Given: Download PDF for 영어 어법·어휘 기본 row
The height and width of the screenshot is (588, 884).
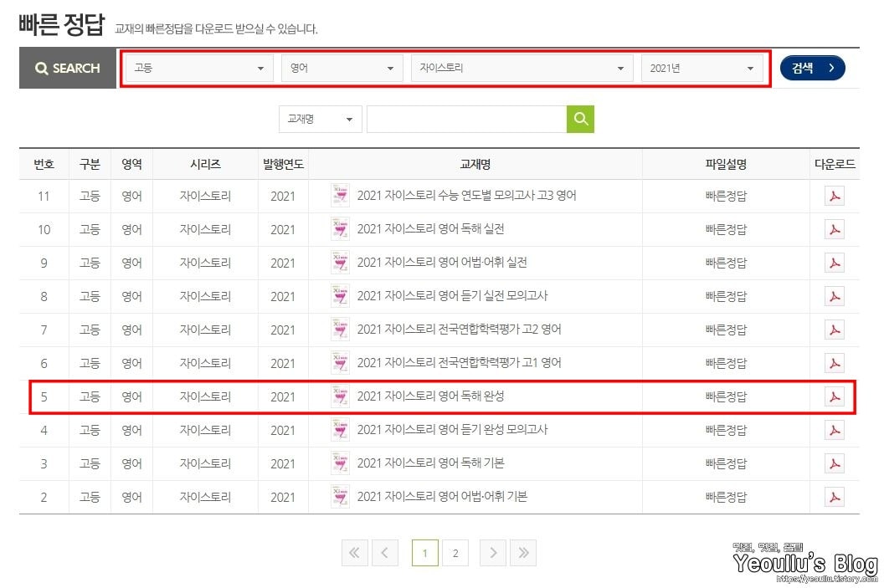Looking at the screenshot, I should point(835,497).
